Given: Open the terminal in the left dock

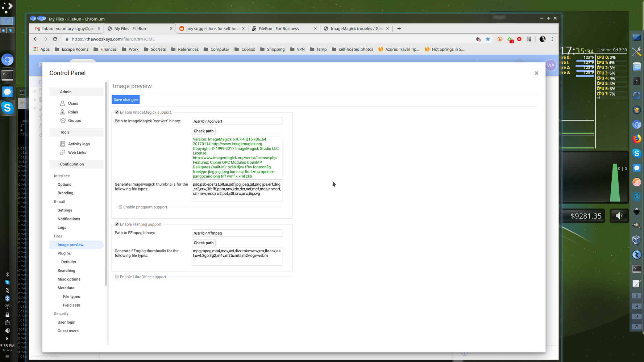Looking at the screenshot, I should click(x=7, y=75).
